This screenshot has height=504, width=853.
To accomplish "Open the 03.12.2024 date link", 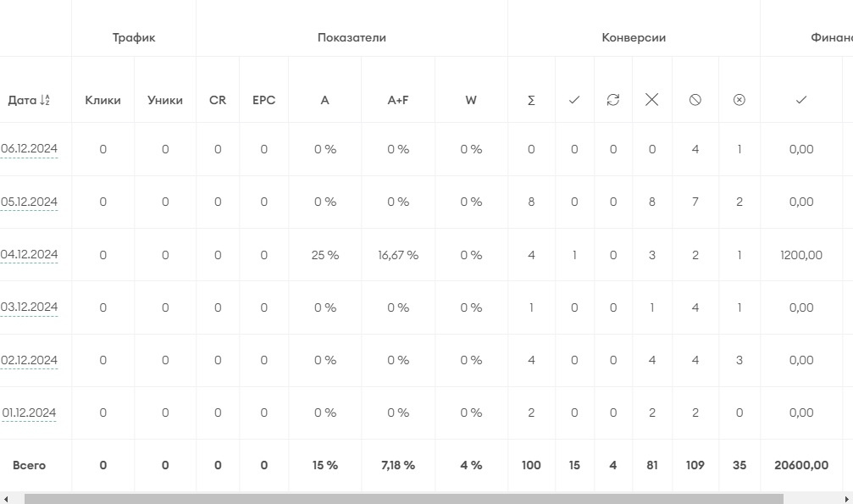I will coord(29,307).
